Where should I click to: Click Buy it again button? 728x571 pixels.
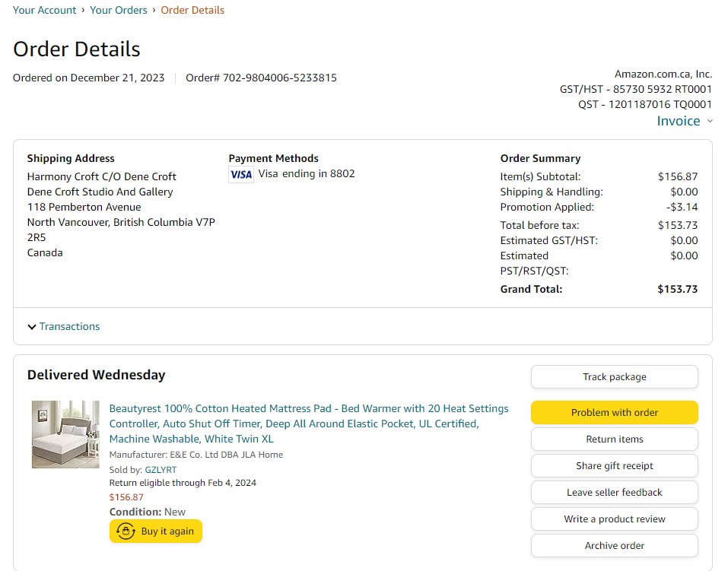click(x=156, y=531)
